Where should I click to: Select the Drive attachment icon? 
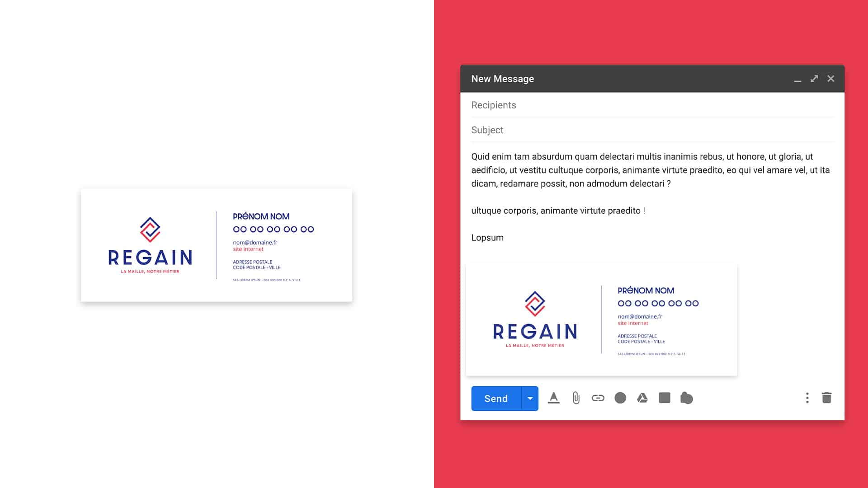[642, 398]
